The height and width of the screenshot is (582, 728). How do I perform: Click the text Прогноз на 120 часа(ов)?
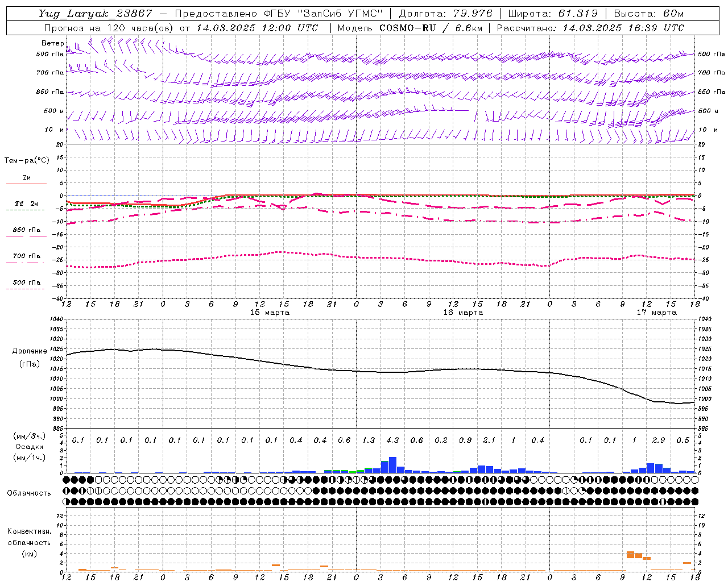tap(109, 28)
